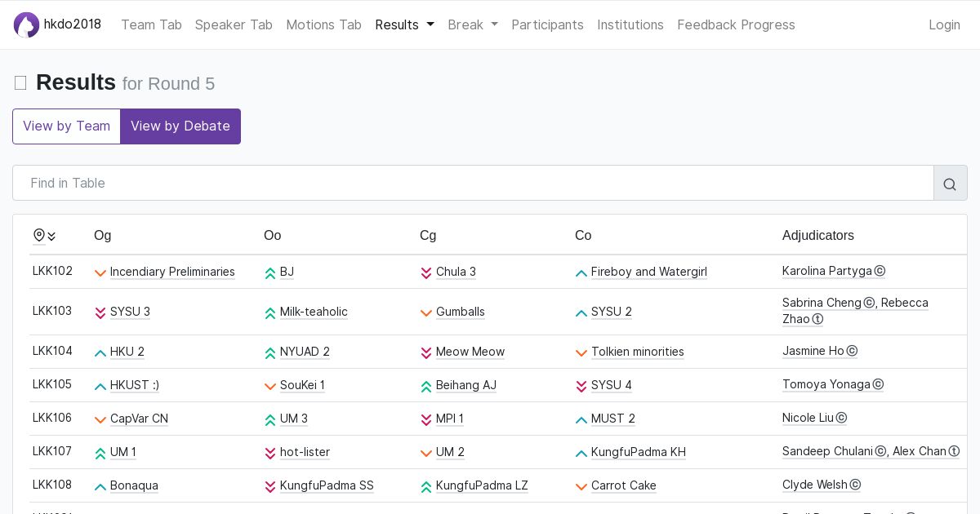Screen dimensions: 980x514
Task: Click the trainee icon after Rebecca Zhao
Action: point(817,319)
